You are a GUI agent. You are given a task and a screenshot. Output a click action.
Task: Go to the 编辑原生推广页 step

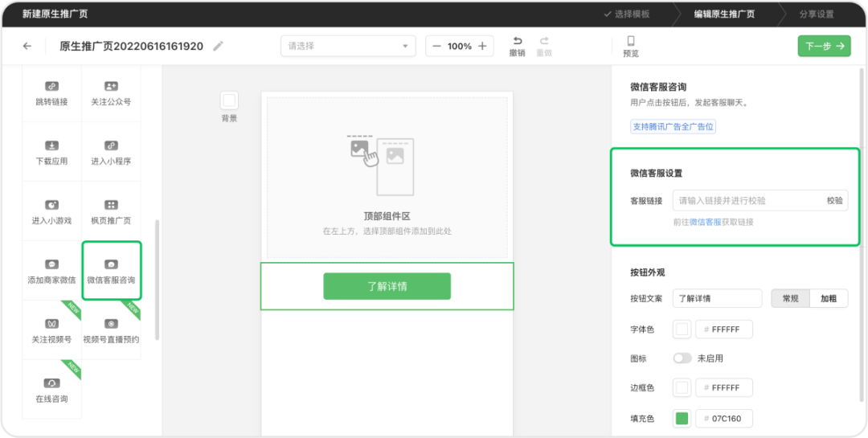(724, 14)
